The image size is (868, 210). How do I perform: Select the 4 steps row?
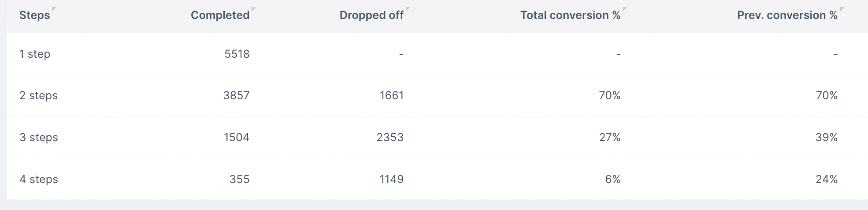point(437,179)
